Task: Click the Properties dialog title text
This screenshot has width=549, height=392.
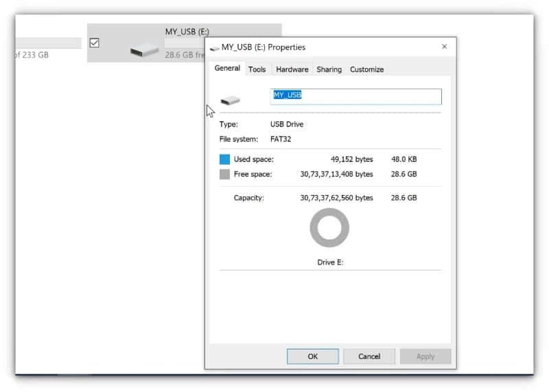Action: [264, 47]
